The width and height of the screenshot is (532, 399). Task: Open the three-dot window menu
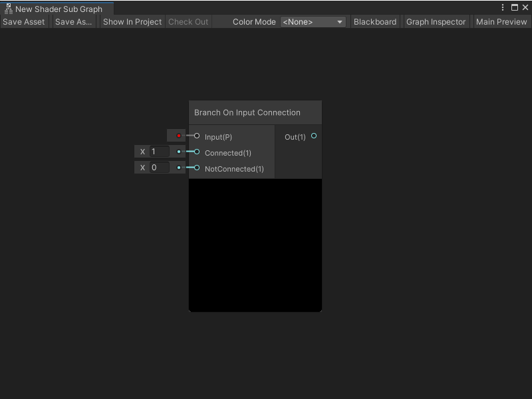(x=503, y=7)
